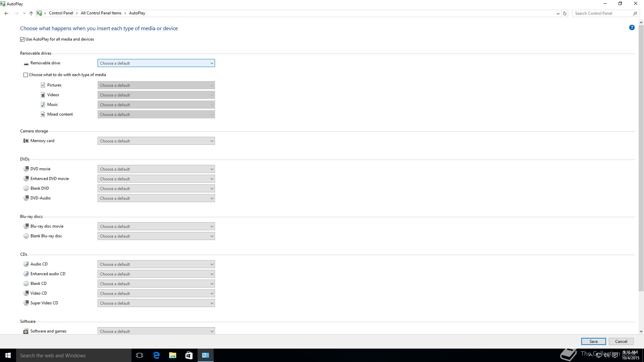Open the Store icon on taskbar
Screen dimensions: 644x362
pos(189,355)
